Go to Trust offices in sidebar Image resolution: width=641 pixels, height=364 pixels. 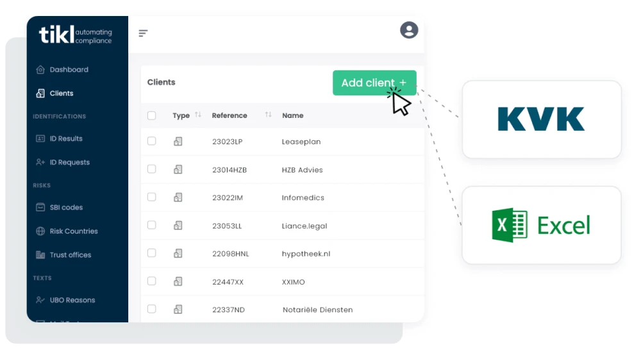click(71, 255)
